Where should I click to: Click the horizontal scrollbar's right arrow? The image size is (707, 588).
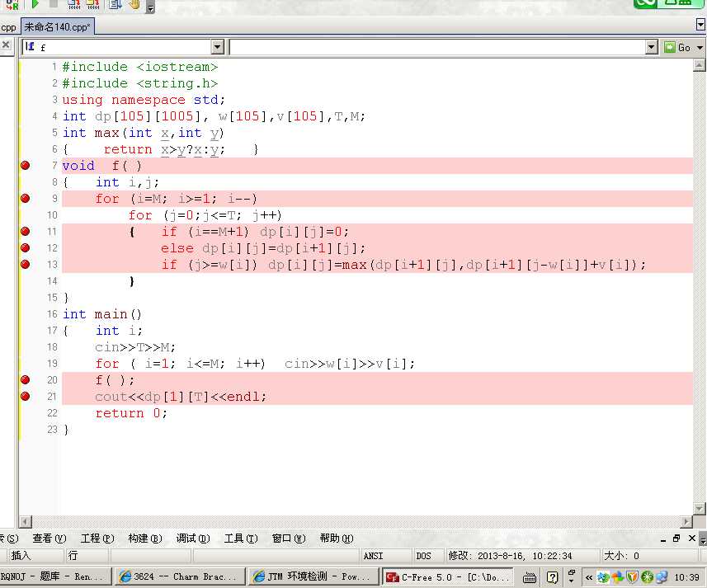click(686, 522)
